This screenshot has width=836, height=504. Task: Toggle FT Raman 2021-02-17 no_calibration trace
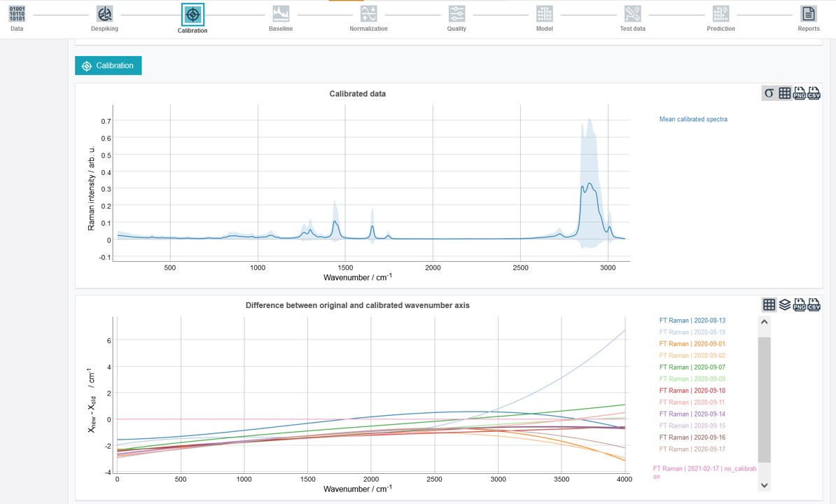pos(704,472)
